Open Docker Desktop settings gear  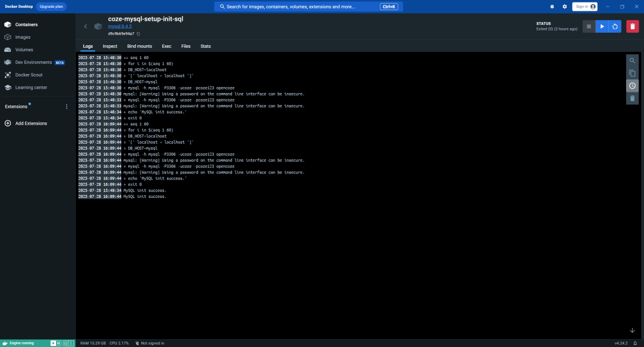(x=565, y=7)
